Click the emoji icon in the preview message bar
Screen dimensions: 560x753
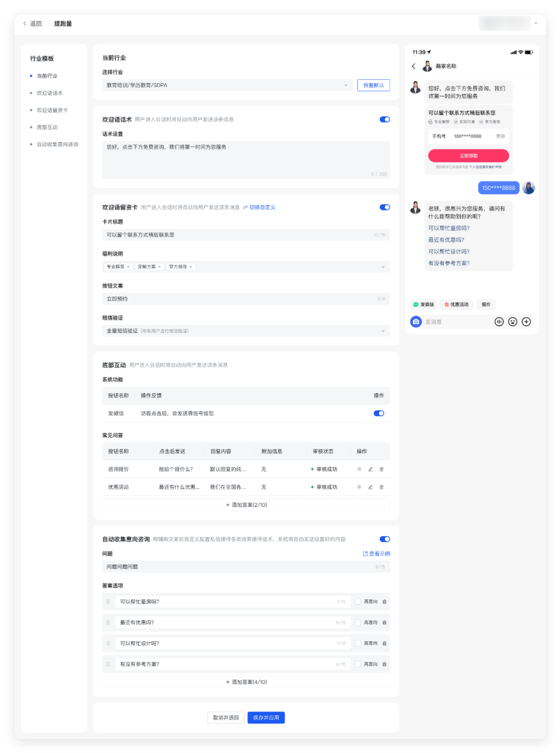[513, 322]
